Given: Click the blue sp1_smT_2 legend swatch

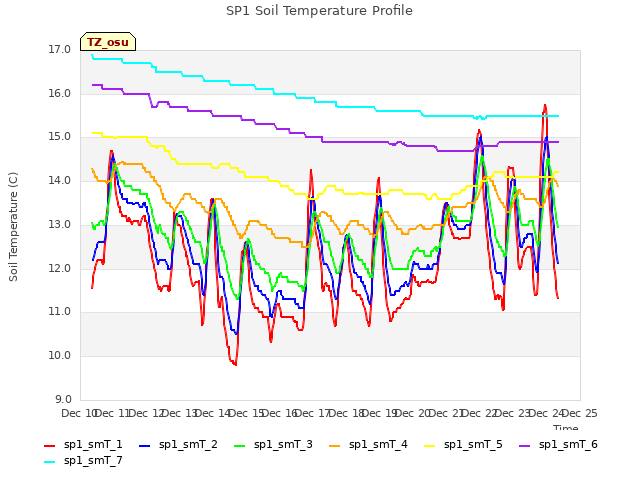Looking at the screenshot, I should click(144, 446).
